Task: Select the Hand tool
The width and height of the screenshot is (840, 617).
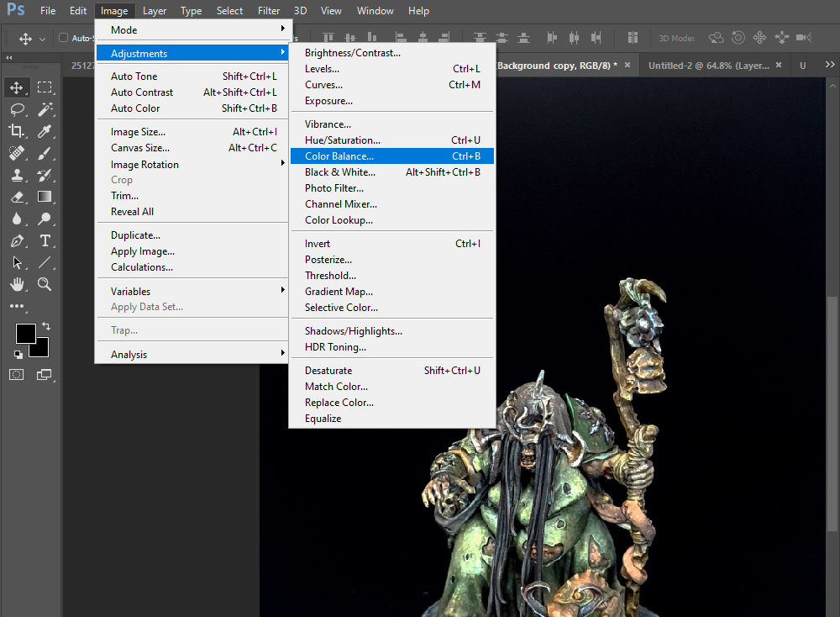Action: click(17, 284)
